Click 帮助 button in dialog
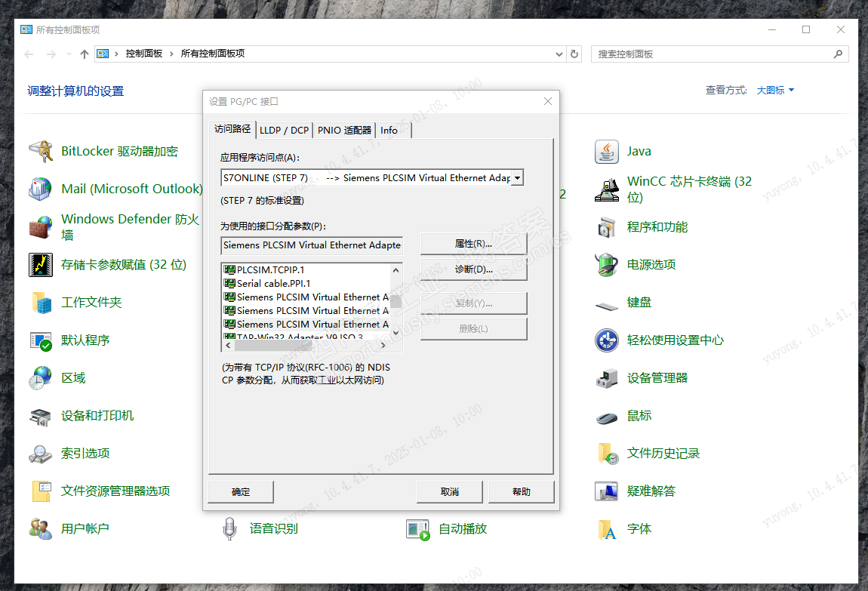Viewport: 868px width, 591px height. [522, 491]
